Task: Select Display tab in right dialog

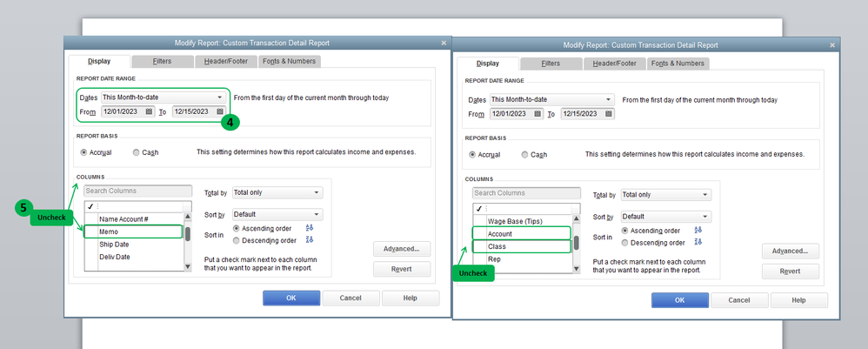Action: pos(488,64)
